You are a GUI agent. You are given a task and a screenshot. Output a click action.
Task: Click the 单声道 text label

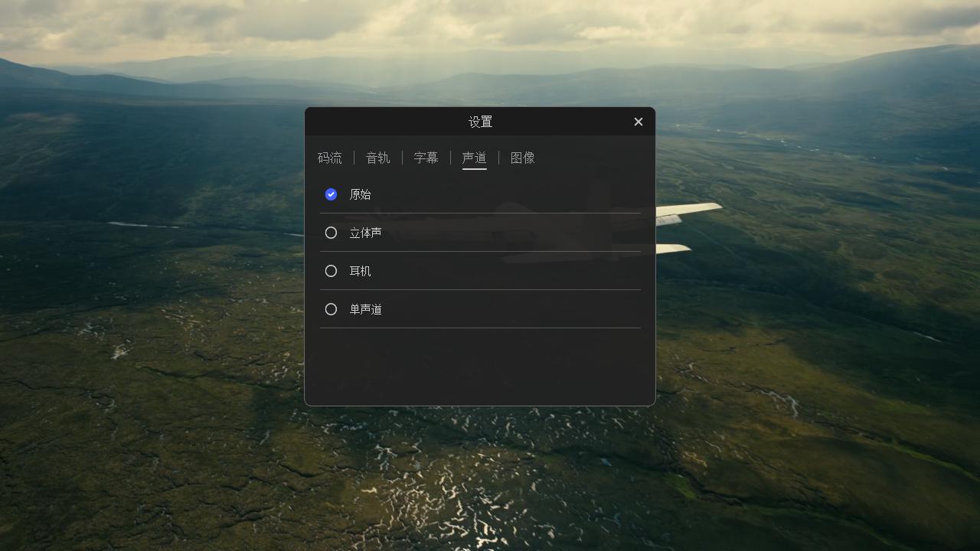(x=365, y=309)
